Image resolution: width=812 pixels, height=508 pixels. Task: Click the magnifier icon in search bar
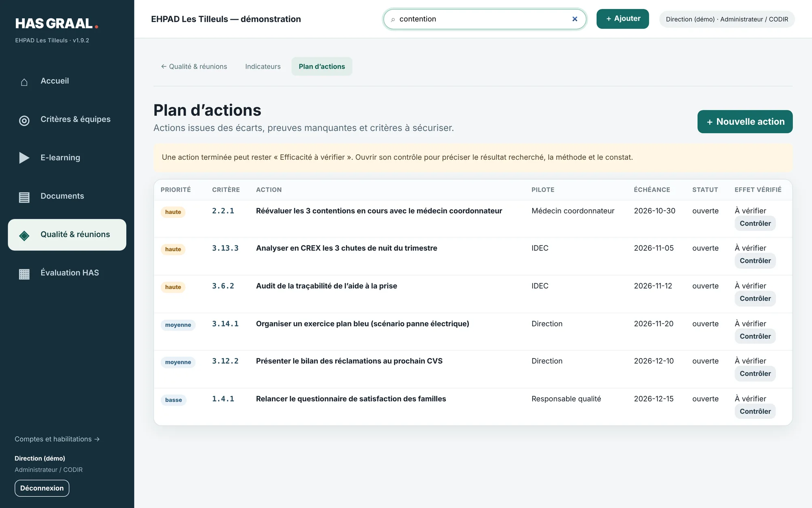[x=393, y=20]
